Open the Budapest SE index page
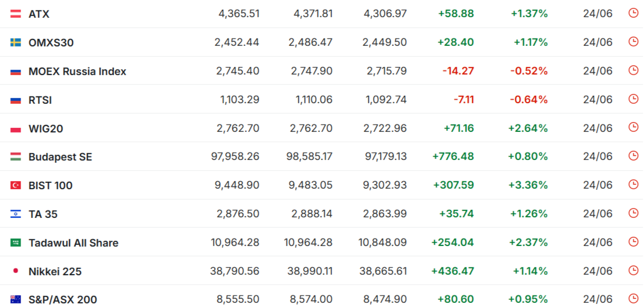Image resolution: width=644 pixels, height=308 pixels. 60,157
